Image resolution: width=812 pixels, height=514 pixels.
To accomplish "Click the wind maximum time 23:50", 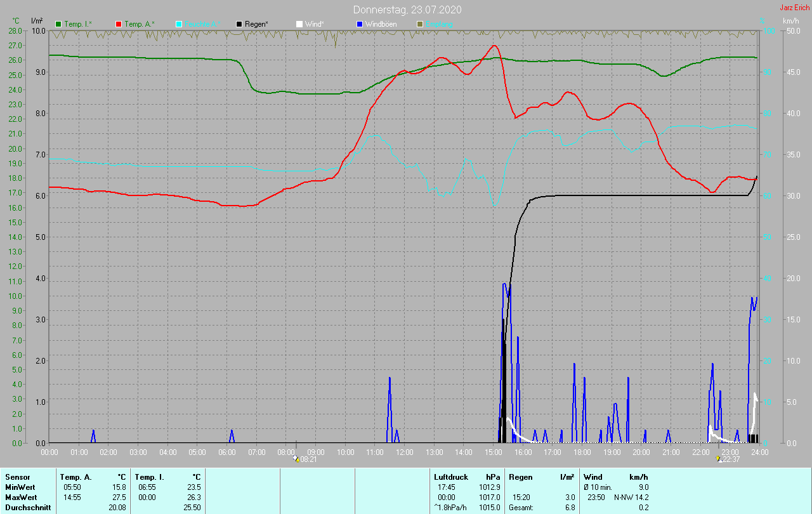I will 596,498.
